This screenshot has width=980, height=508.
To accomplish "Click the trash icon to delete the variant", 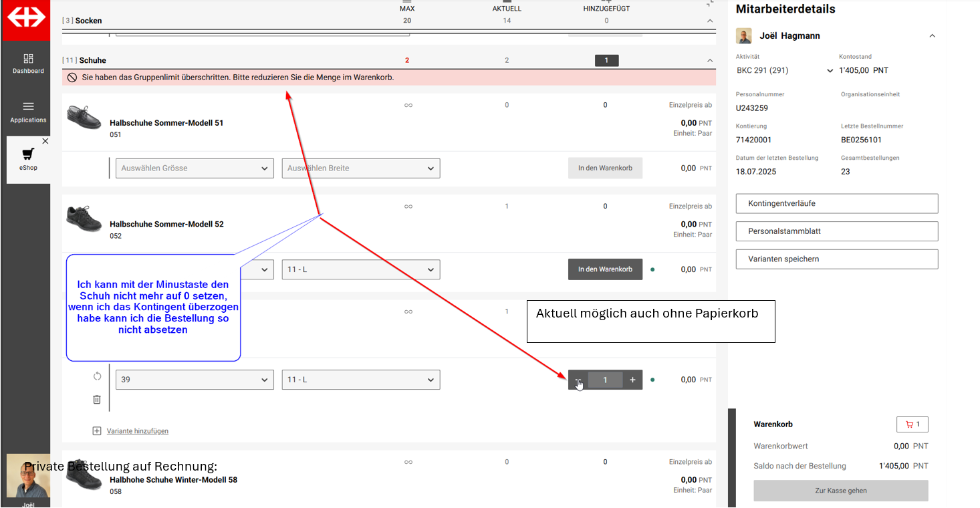I will click(x=97, y=399).
